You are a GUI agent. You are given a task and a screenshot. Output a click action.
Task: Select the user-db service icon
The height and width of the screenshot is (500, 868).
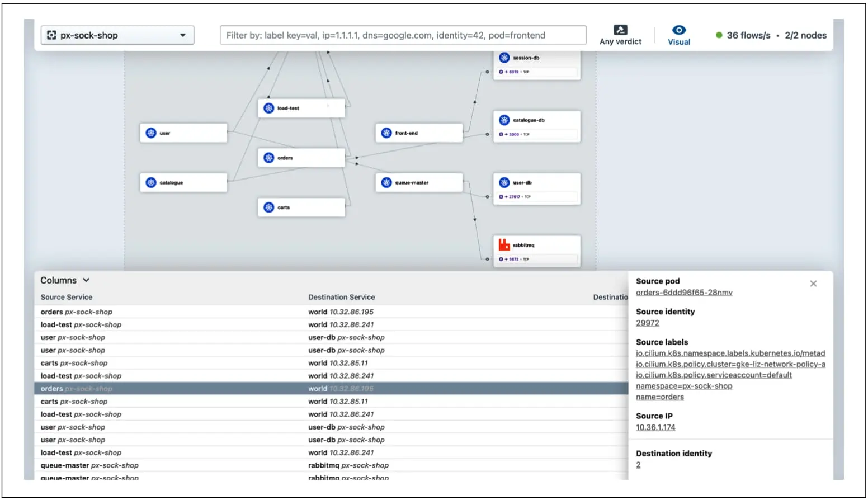(x=504, y=182)
